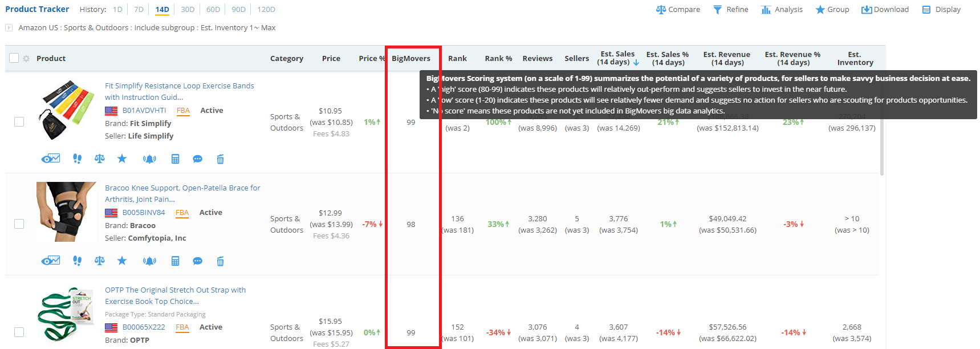Screen dimensions: 980x349
Task: Delete Bracoo Knee Support with trash icon
Action: coord(220,261)
